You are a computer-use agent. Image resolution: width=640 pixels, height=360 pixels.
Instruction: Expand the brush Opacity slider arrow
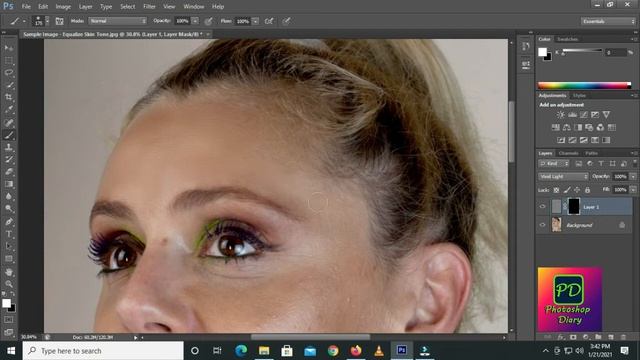(195, 21)
